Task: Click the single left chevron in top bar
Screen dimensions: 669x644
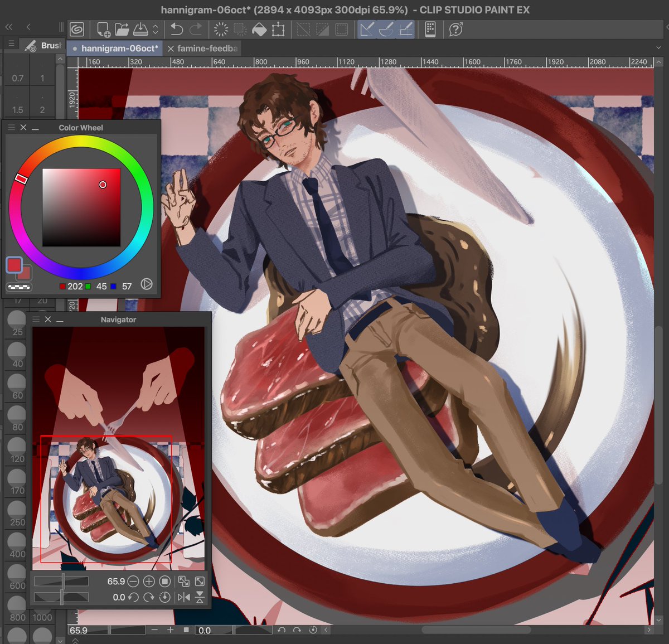Action: tap(28, 27)
